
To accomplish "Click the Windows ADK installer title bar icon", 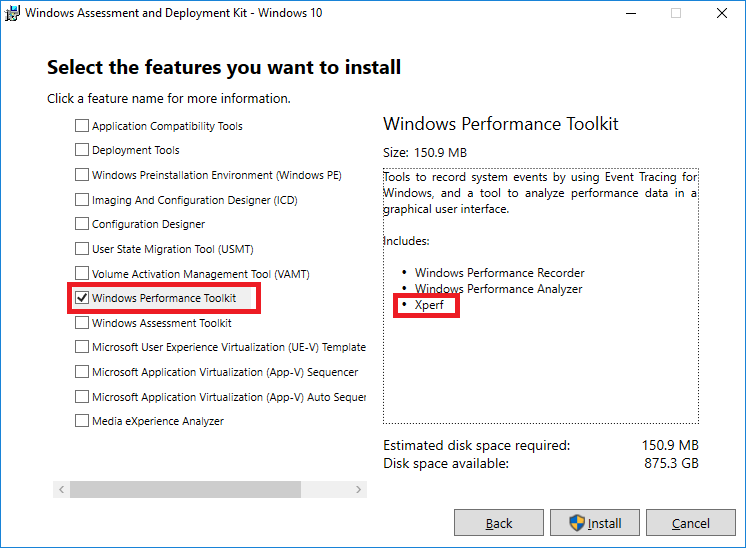I will tap(11, 13).
